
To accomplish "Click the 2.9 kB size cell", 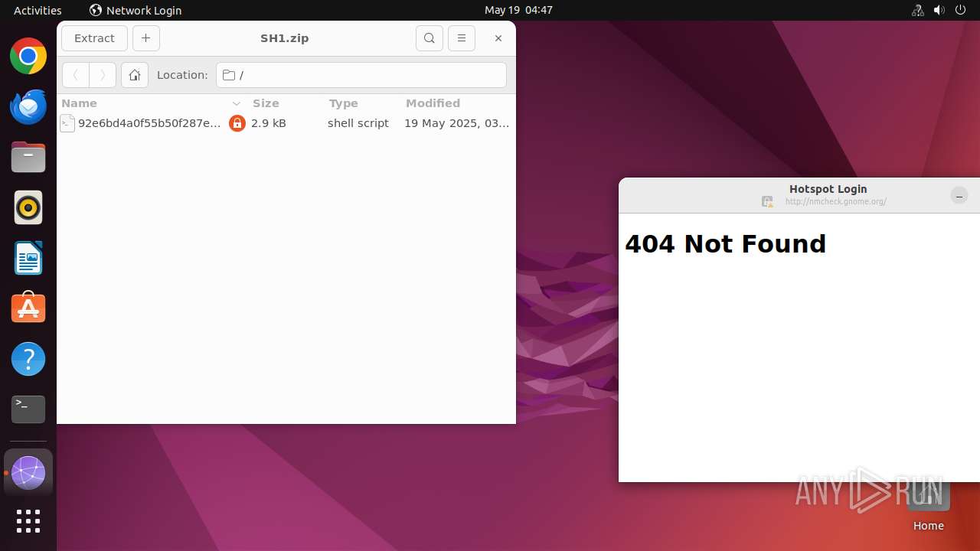I will tap(269, 123).
